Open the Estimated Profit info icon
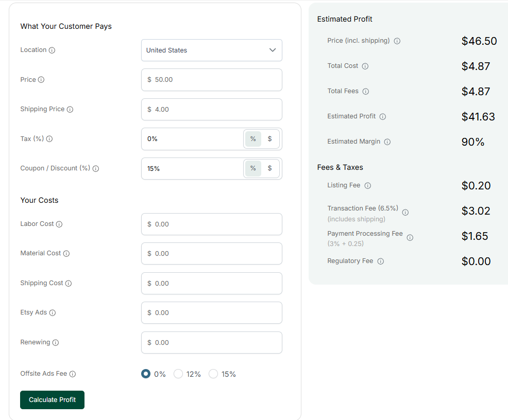 382,116
